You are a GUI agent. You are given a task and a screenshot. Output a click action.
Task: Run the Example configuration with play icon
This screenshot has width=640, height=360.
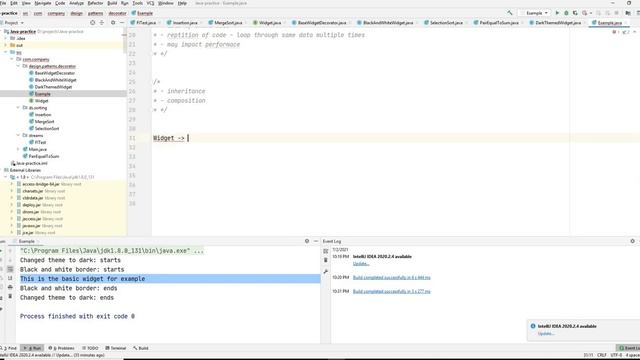[557, 13]
